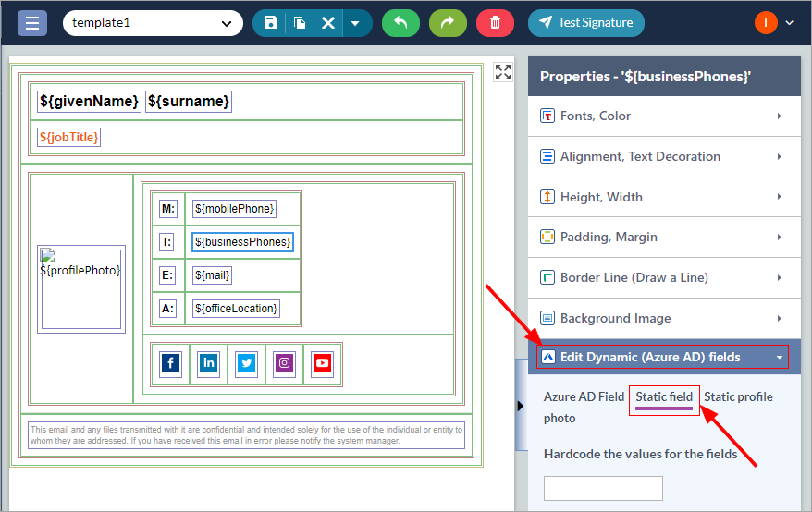The height and width of the screenshot is (512, 812).
Task: Click the Test Signature button
Action: coord(585,23)
